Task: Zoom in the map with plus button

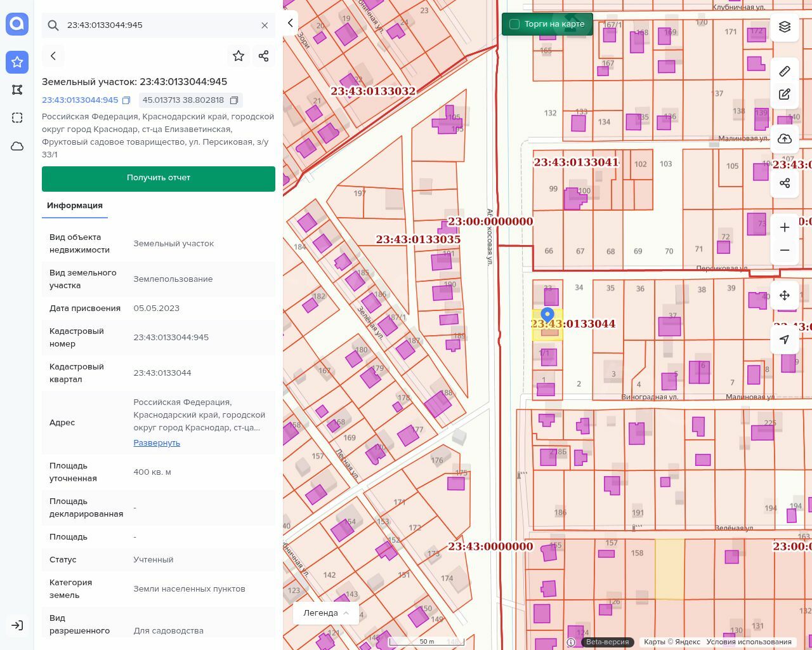Action: pyautogui.click(x=785, y=228)
